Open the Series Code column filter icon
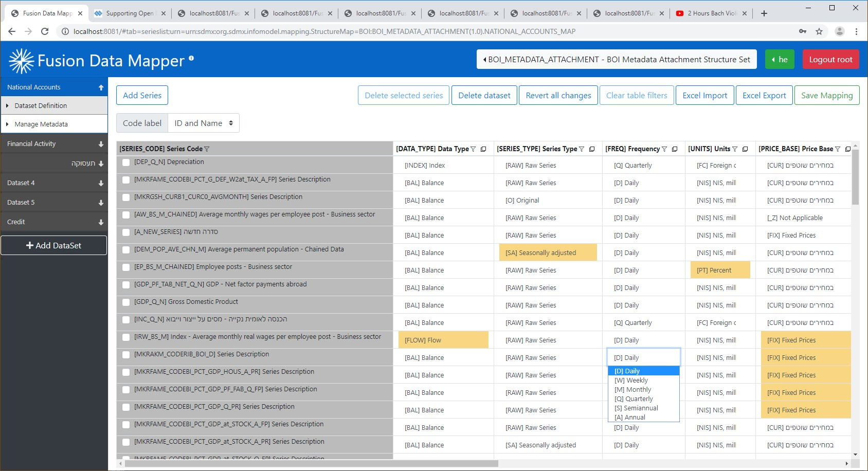Viewport: 868px width, 471px height. click(x=207, y=149)
